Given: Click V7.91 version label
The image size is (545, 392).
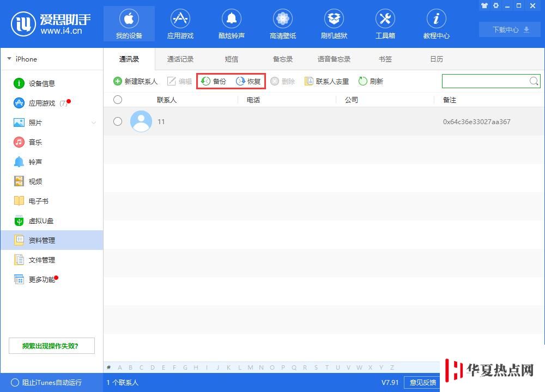Looking at the screenshot, I should coord(390,382).
